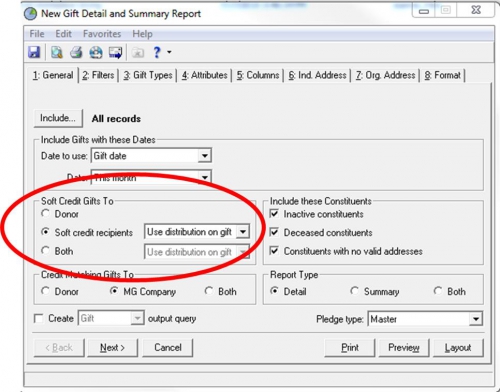Click the Print toolbar icon
This screenshot has width=500, height=392.
pyautogui.click(x=76, y=52)
